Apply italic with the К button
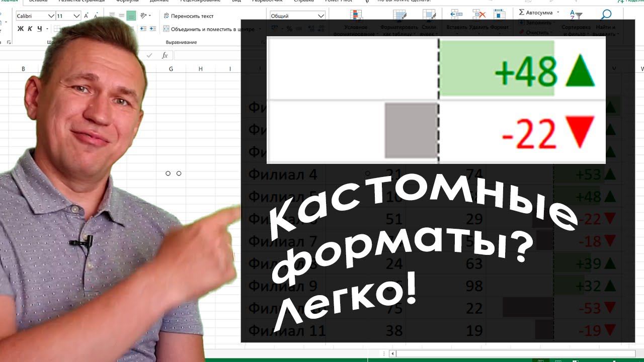This screenshot has height=362, width=644. click(30, 29)
